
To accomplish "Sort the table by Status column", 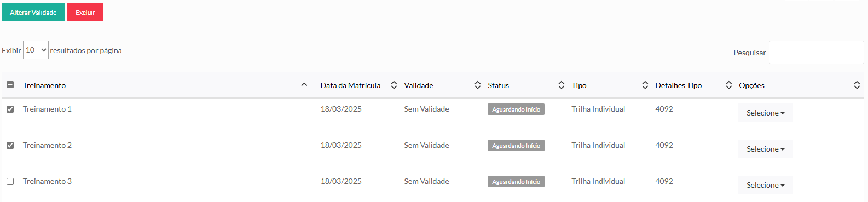I will tap(561, 85).
